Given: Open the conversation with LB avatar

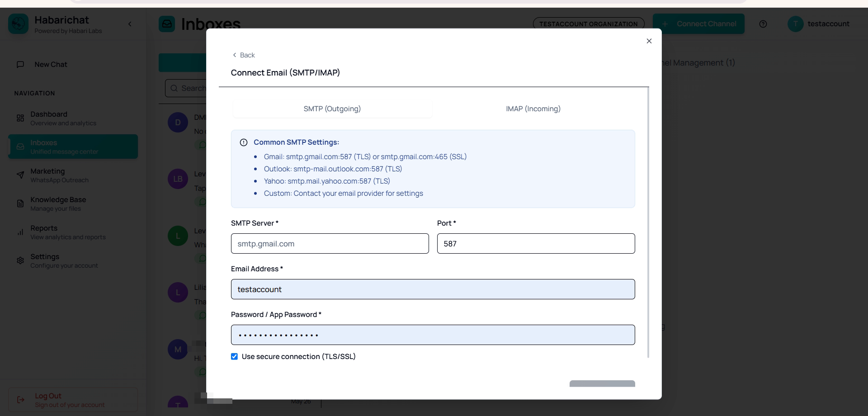Looking at the screenshot, I should [x=178, y=179].
